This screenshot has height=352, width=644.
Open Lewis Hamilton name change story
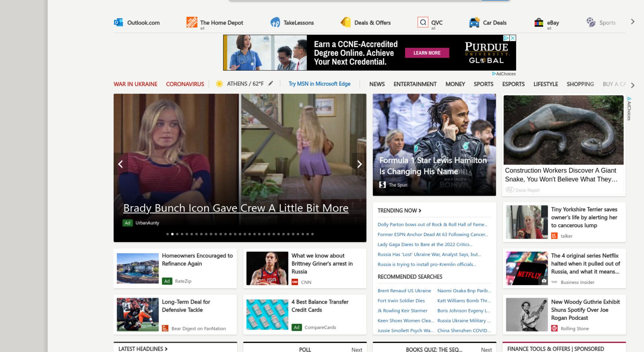click(433, 166)
